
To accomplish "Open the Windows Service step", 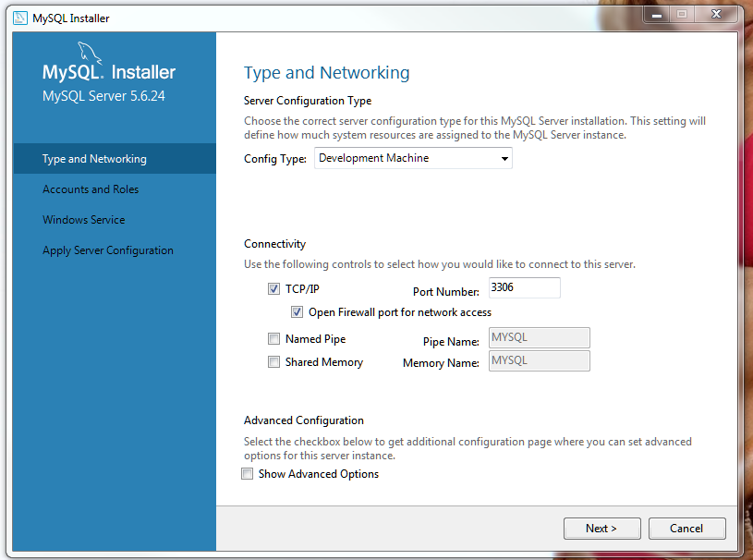I will (x=83, y=220).
